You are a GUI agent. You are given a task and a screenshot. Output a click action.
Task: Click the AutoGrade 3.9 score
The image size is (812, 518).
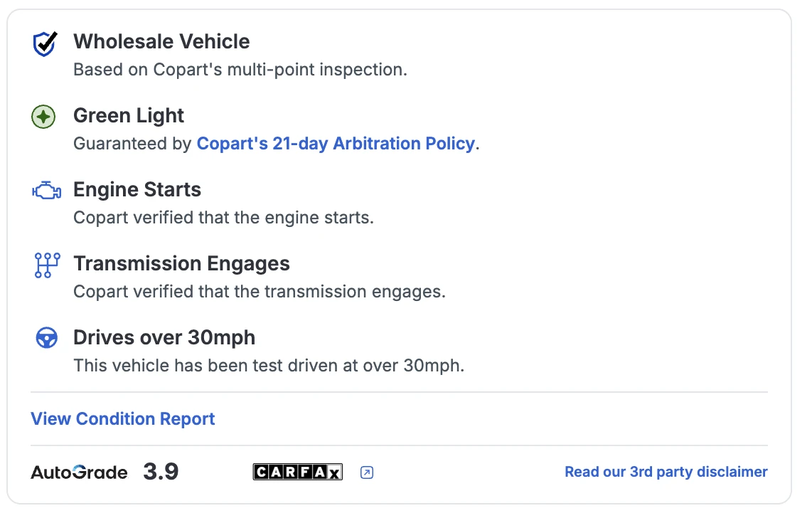pyautogui.click(x=161, y=472)
